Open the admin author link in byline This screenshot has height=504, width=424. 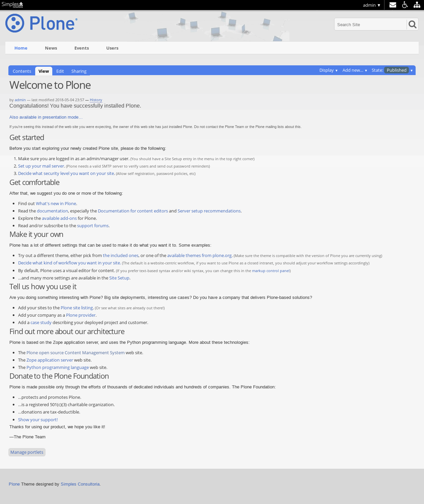(20, 100)
